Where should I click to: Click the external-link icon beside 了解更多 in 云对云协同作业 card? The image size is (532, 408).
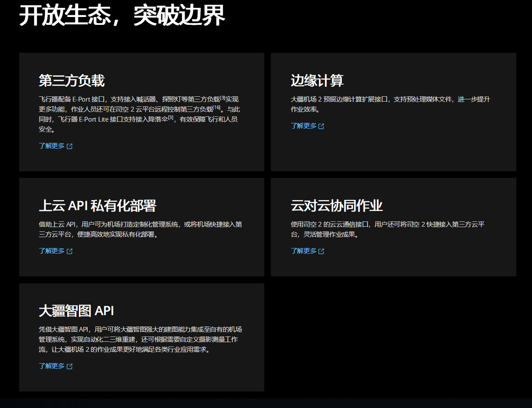[x=322, y=251]
